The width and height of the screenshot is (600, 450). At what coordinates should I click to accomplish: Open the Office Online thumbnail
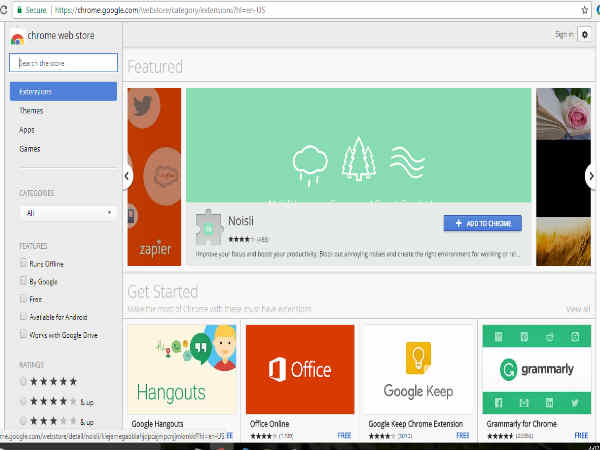click(x=300, y=369)
